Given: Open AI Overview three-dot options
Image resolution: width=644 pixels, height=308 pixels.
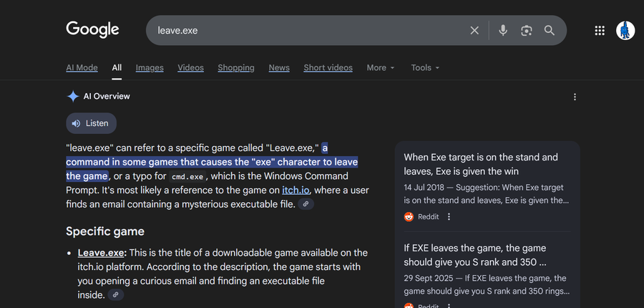Looking at the screenshot, I should click(x=575, y=97).
